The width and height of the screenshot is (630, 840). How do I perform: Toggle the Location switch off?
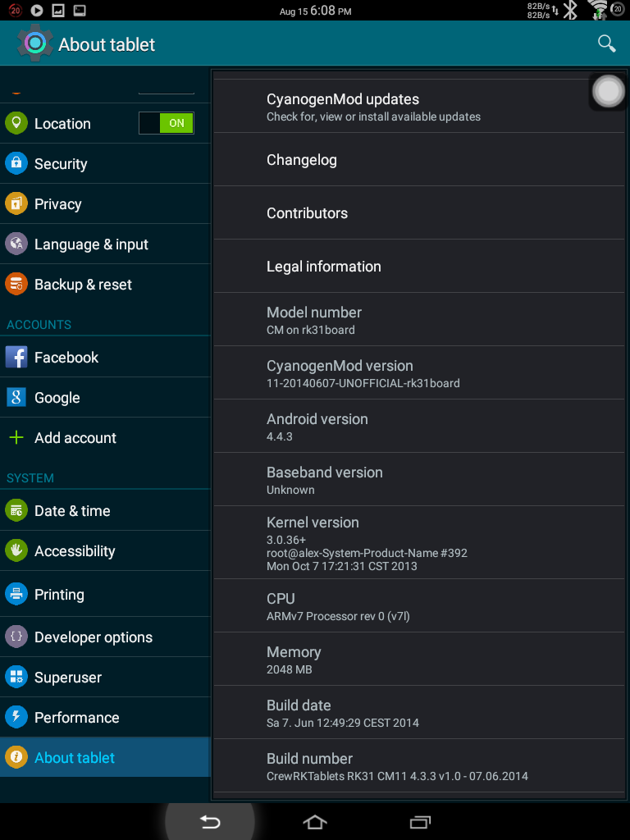(166, 123)
